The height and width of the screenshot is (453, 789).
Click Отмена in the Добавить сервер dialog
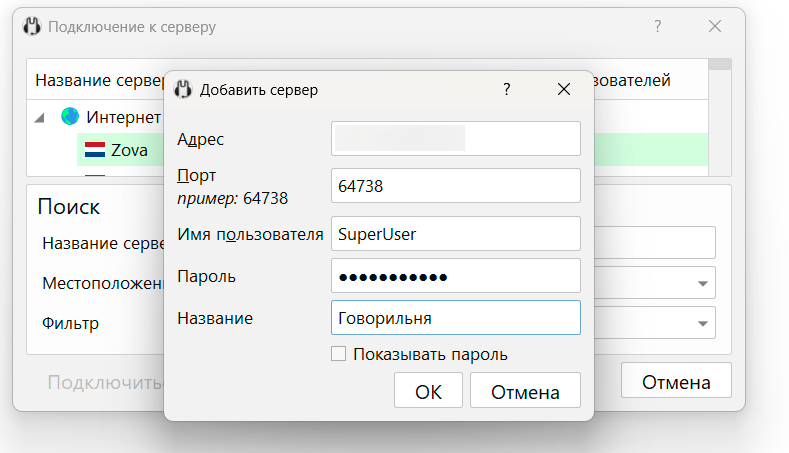[525, 392]
